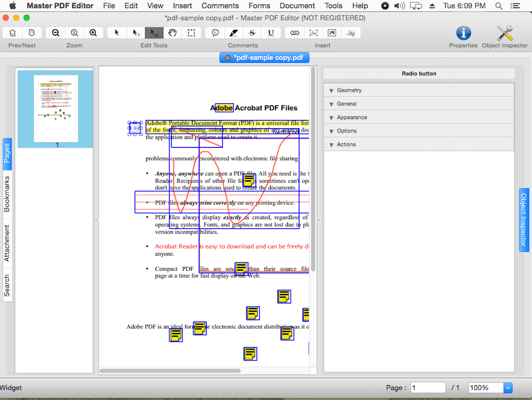
Task: Click sticky note over 'Anyone, anywhere' paragraph
Action: point(249,180)
